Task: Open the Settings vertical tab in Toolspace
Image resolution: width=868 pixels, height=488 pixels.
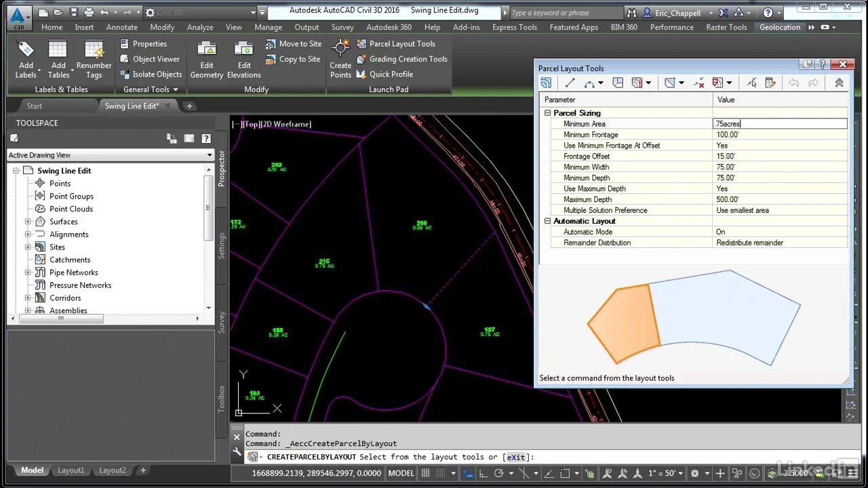Action: (x=221, y=246)
